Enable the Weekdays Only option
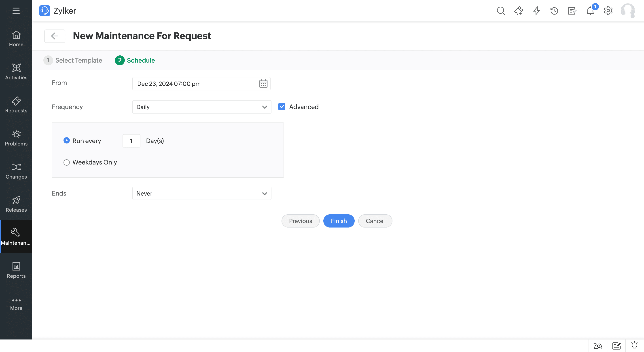This screenshot has height=352, width=644. [66, 162]
